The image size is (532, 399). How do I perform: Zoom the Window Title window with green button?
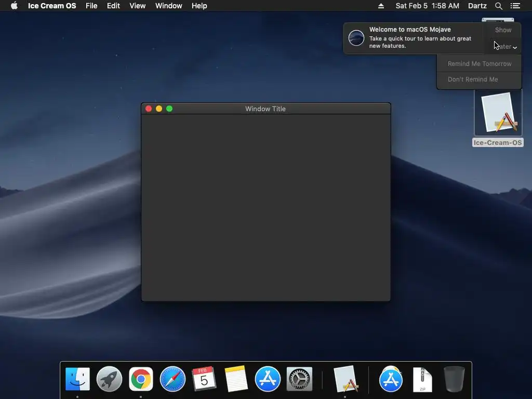pos(169,109)
